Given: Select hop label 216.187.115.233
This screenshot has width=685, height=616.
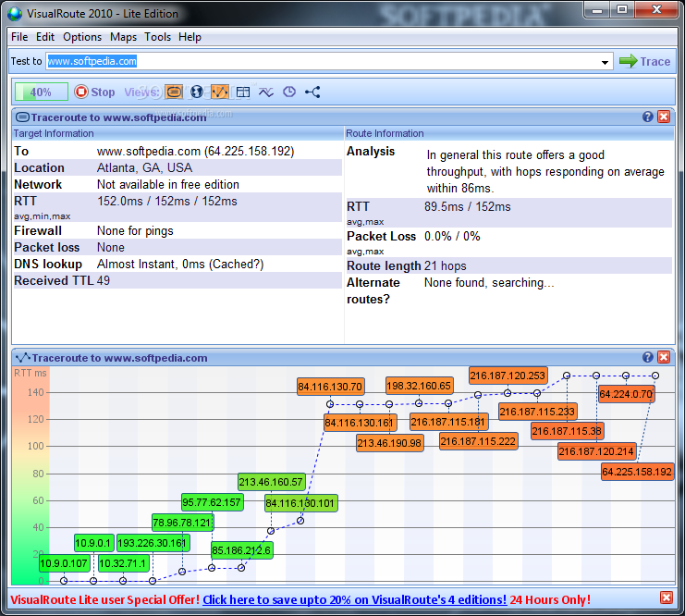Looking at the screenshot, I should click(537, 412).
